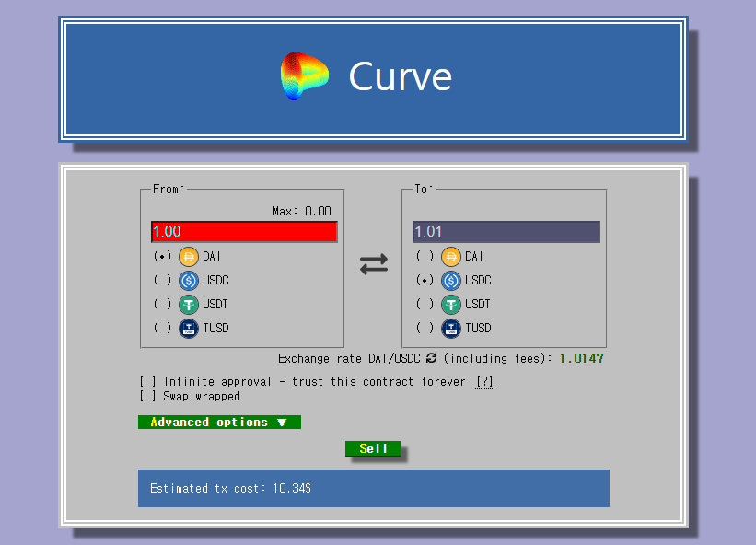Open the [?] help link for infinite approval
Viewport: 756px width, 545px height.
tap(484, 382)
